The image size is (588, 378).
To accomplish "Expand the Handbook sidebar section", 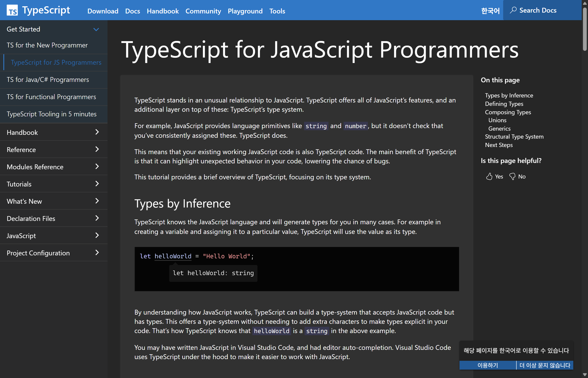I will click(x=97, y=132).
